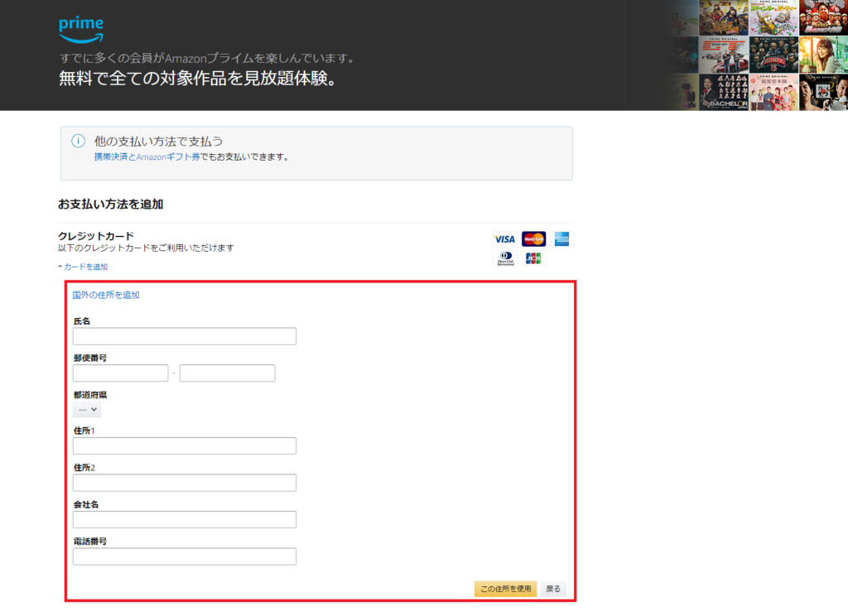This screenshot has width=848, height=616.
Task: Click the 電話番号 phone number field
Action: (184, 556)
